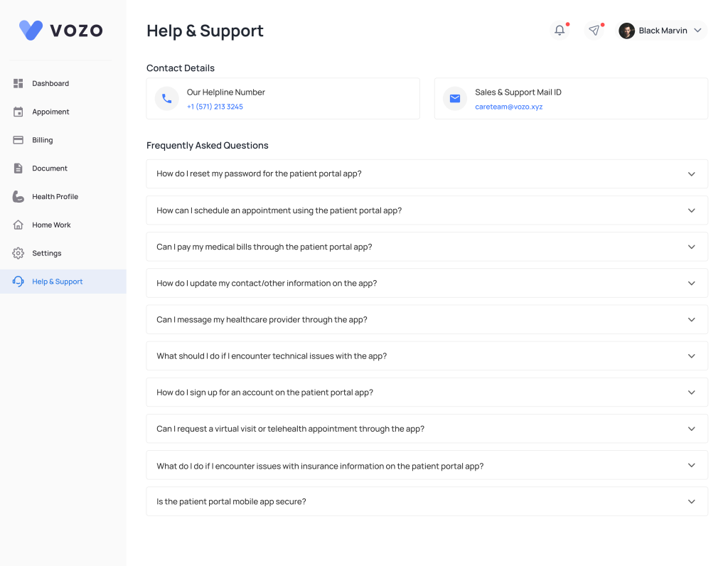Screen dimensions: 728x566
Task: Click the helpline number +1 (571) 213 3245
Action: 215,107
